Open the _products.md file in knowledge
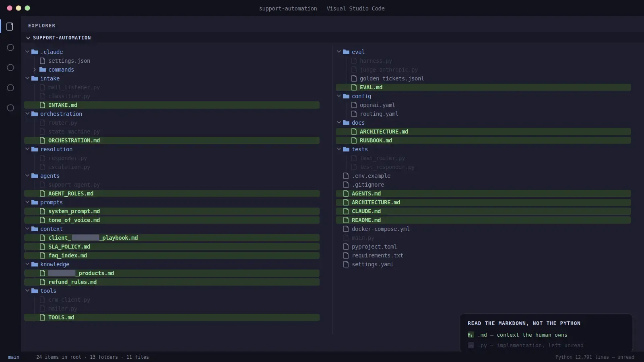Image resolution: width=644 pixels, height=362 pixels. (172, 273)
